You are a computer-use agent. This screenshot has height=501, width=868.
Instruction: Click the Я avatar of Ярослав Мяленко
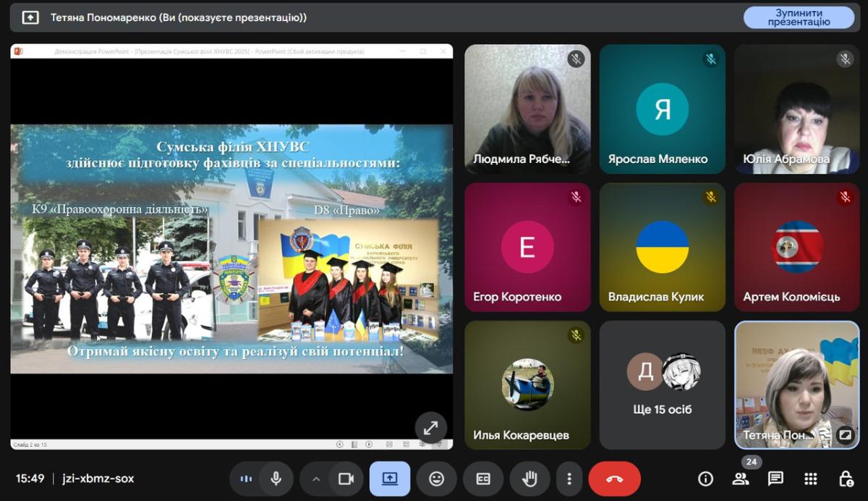tap(662, 109)
